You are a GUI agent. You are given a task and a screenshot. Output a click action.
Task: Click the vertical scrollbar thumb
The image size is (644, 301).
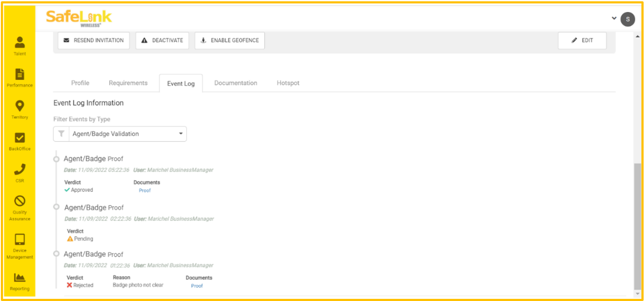tap(638, 226)
